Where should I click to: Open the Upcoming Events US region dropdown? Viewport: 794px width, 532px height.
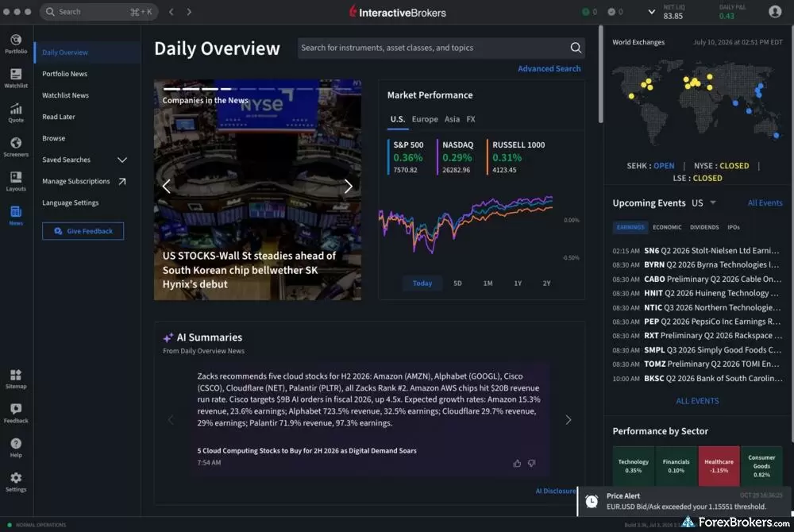[x=703, y=203]
